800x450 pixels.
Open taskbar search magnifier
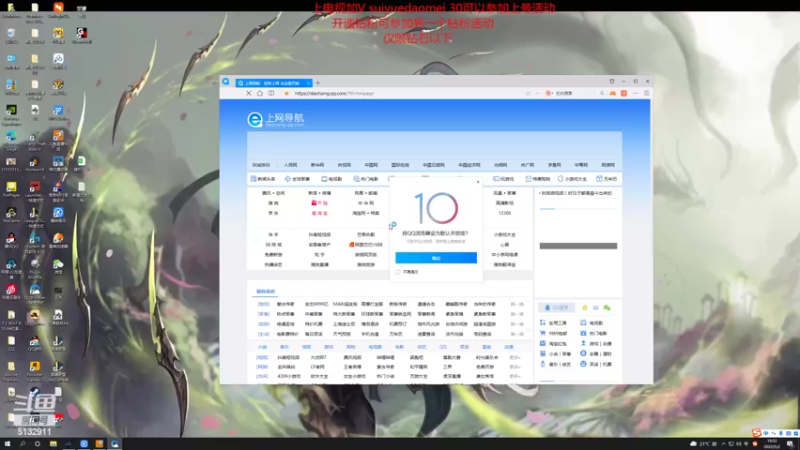click(22, 444)
